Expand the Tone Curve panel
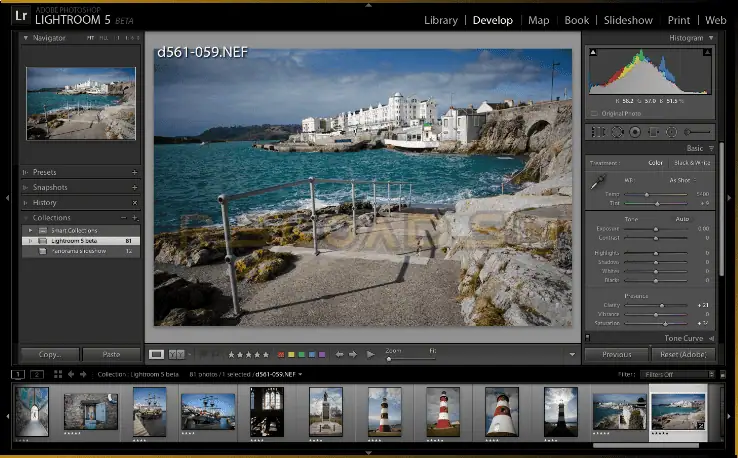Image resolution: width=738 pixels, height=458 pixels. coord(711,338)
